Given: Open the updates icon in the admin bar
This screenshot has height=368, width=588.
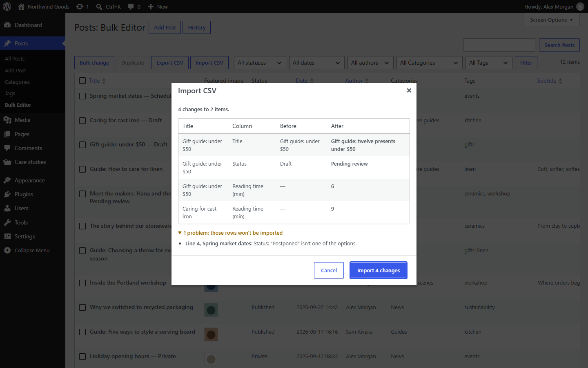Looking at the screenshot, I should [x=80, y=7].
